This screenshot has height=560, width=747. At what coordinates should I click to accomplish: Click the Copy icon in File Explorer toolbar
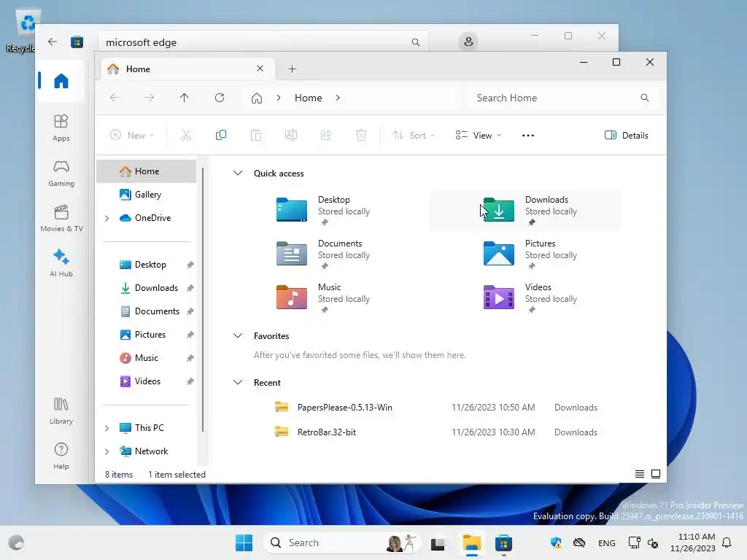(x=220, y=135)
